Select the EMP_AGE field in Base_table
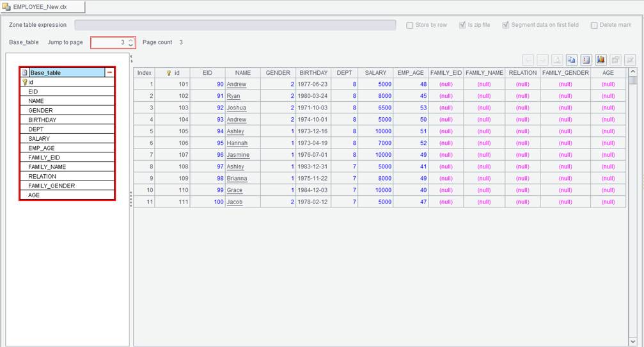Image resolution: width=644 pixels, height=347 pixels. tap(67, 148)
